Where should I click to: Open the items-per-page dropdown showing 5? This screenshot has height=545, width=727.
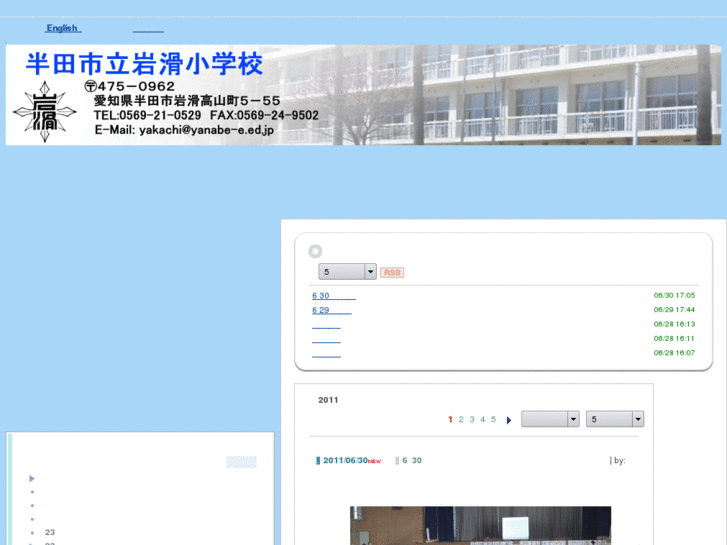point(615,419)
